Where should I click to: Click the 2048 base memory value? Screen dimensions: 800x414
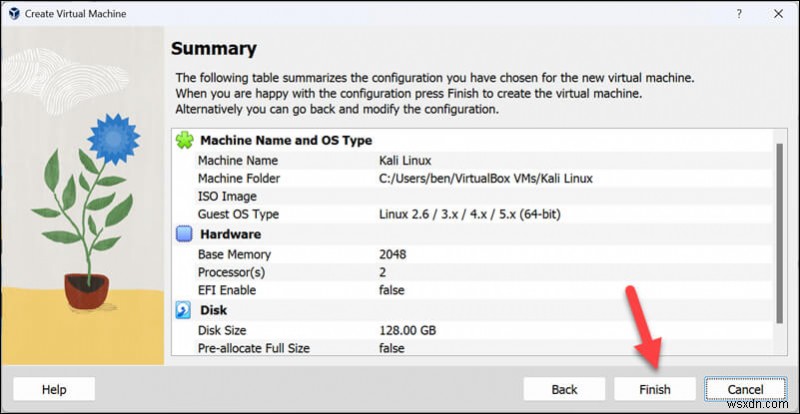click(393, 254)
